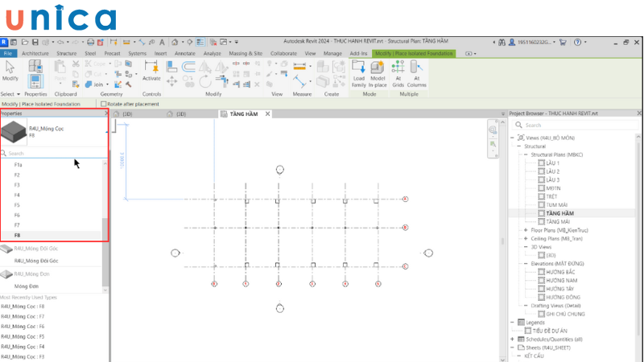Screen dimensions: 644x362
Task: Select the Model In-place tool
Action: [378, 73]
